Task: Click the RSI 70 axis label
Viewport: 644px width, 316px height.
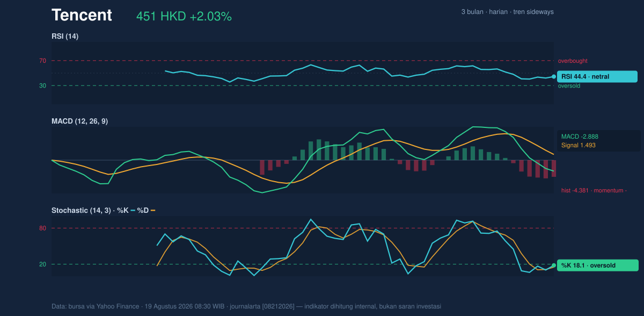Action: point(42,61)
